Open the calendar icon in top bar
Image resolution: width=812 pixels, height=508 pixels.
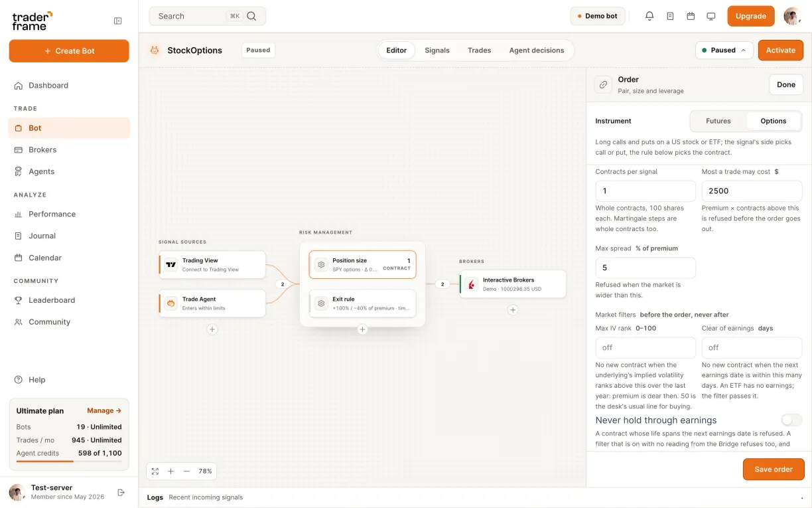tap(691, 16)
